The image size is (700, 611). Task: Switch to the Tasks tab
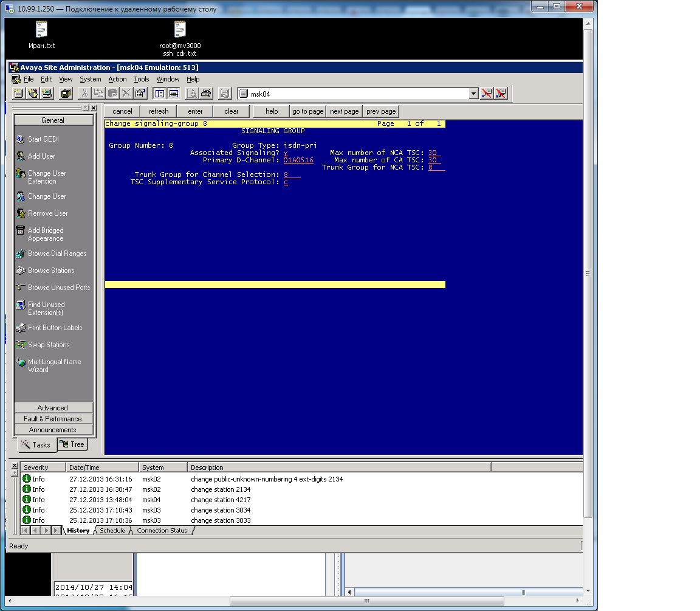36,445
